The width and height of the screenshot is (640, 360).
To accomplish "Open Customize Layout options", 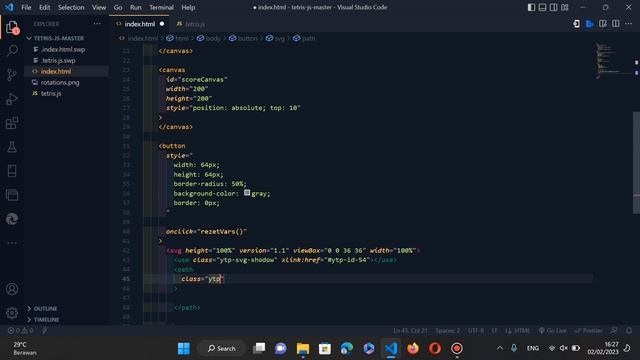I will coord(564,7).
